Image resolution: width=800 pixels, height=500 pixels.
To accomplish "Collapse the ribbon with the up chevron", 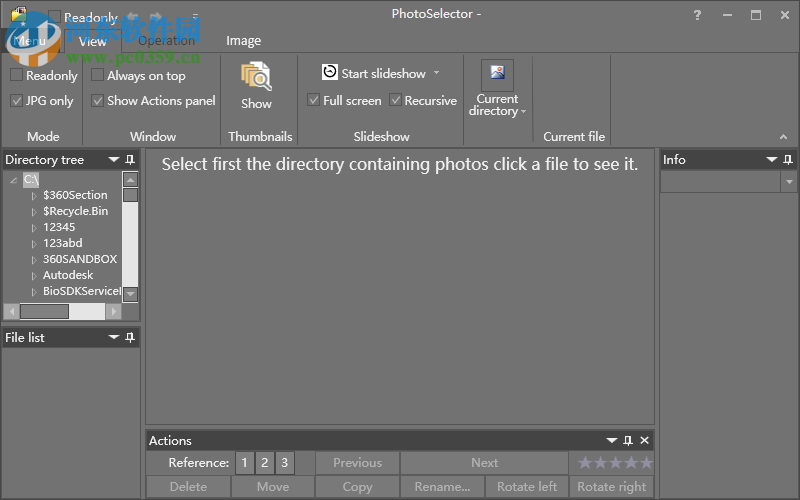I will [x=783, y=137].
